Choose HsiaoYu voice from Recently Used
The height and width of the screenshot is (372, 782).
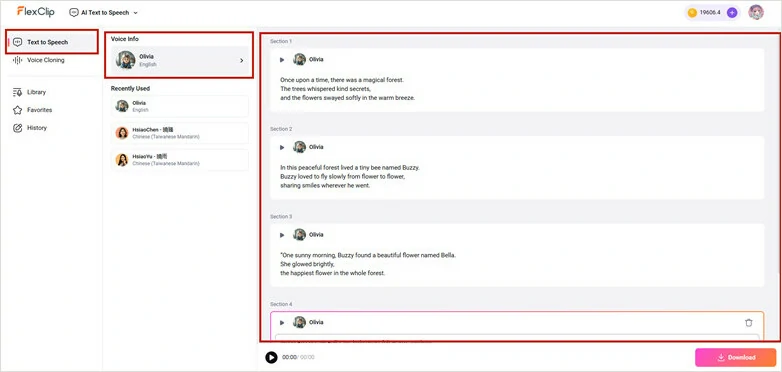coord(180,160)
